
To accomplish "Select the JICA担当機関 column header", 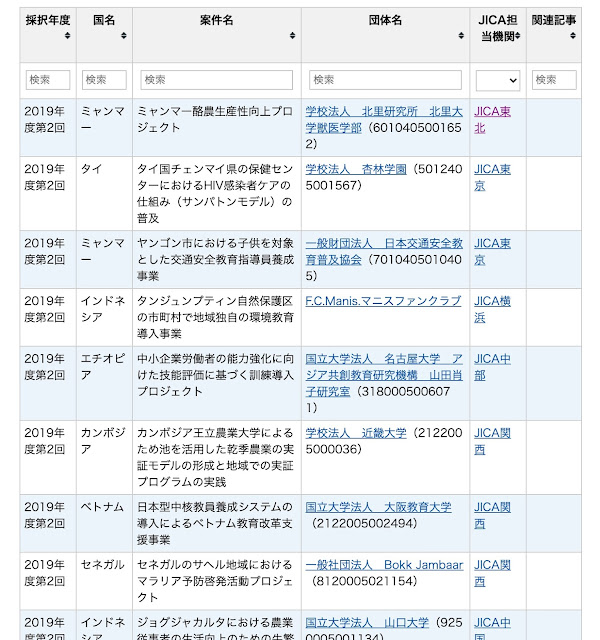I will coord(498,35).
